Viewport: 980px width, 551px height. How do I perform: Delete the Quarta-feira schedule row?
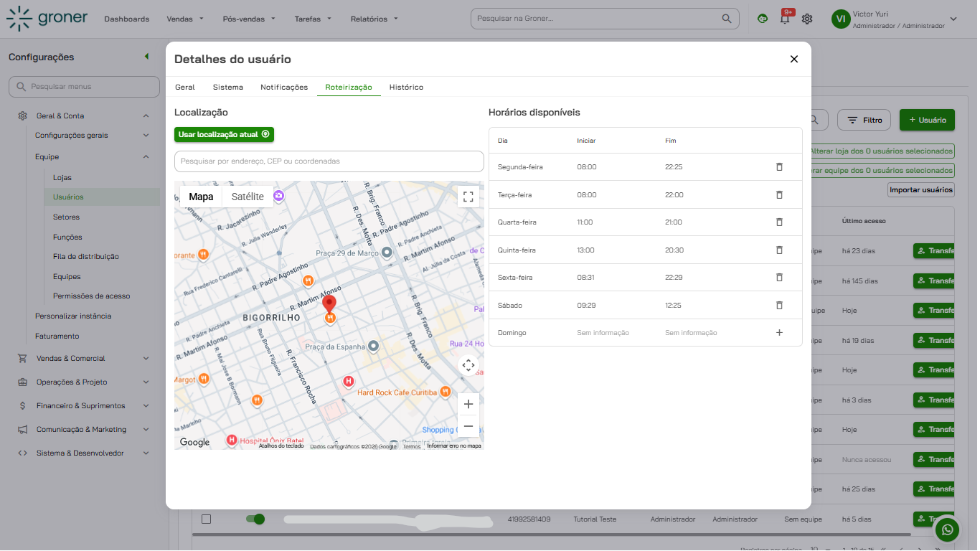(779, 222)
